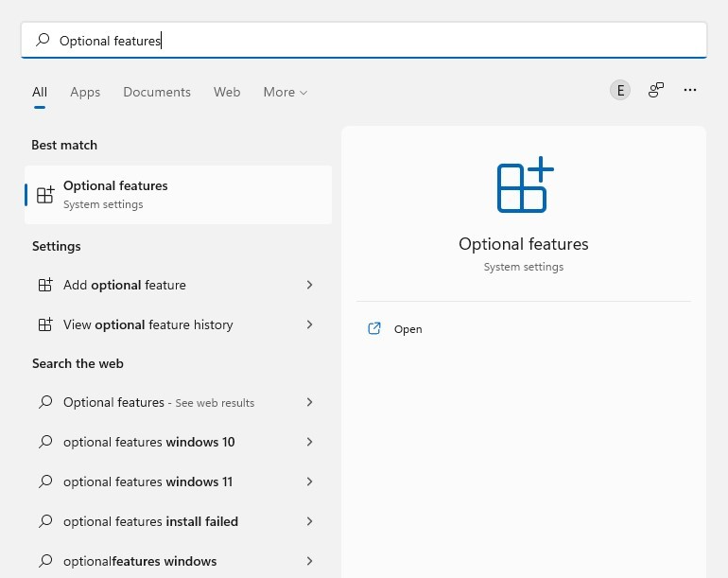Image resolution: width=728 pixels, height=578 pixels.
Task: Expand chevron for View optional feature history
Action: (309, 324)
